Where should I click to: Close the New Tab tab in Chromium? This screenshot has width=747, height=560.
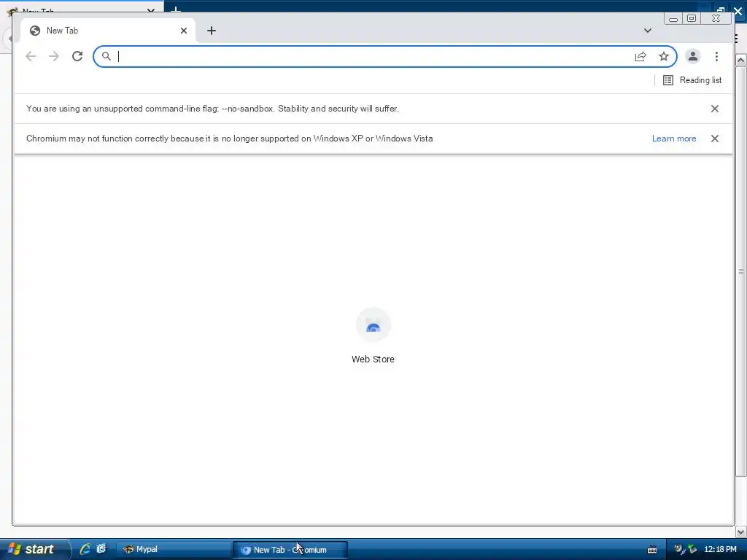click(183, 31)
